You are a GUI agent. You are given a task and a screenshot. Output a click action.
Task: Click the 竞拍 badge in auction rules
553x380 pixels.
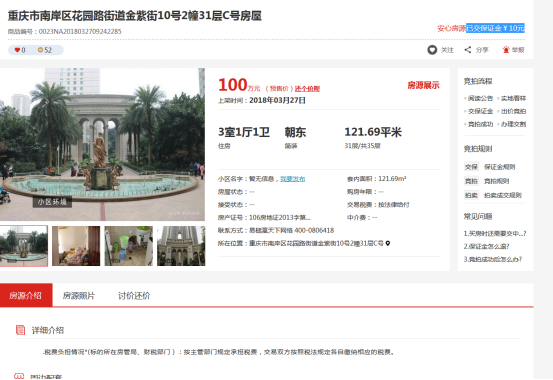click(471, 181)
